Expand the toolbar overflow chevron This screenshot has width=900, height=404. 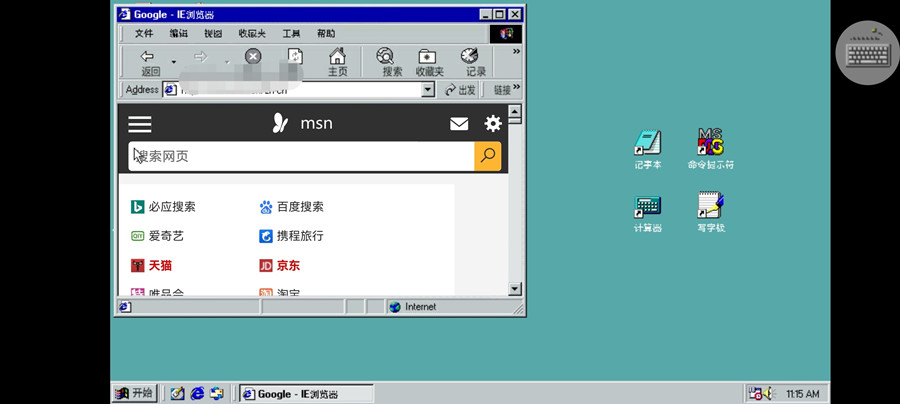tap(516, 52)
